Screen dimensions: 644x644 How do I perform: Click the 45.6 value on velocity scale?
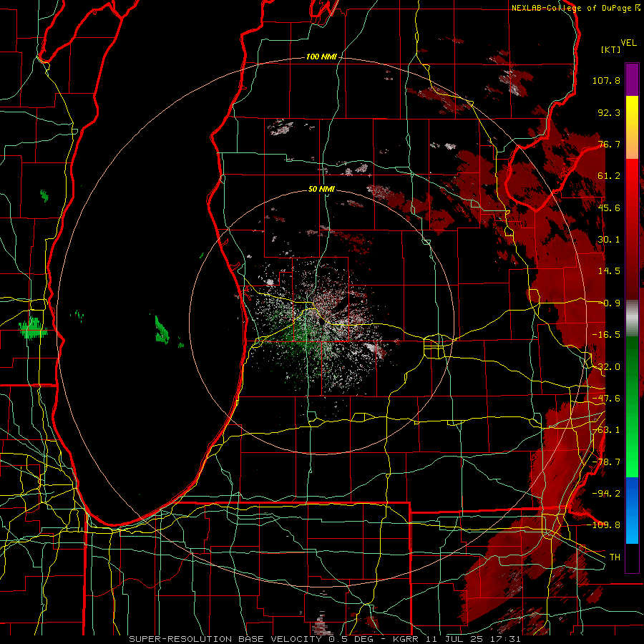609,208
